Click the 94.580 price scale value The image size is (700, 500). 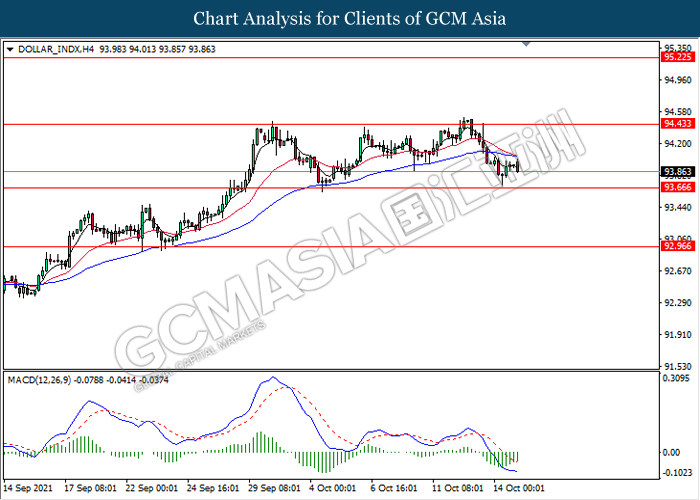point(678,112)
